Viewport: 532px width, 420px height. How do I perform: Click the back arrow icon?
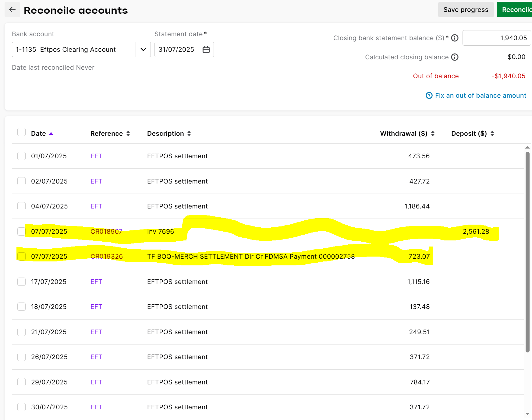(x=12, y=10)
